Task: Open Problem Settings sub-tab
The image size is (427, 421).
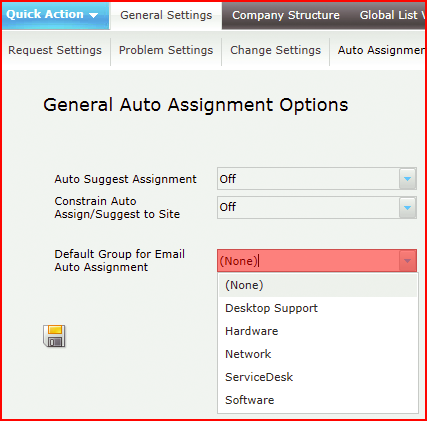Action: [x=166, y=50]
